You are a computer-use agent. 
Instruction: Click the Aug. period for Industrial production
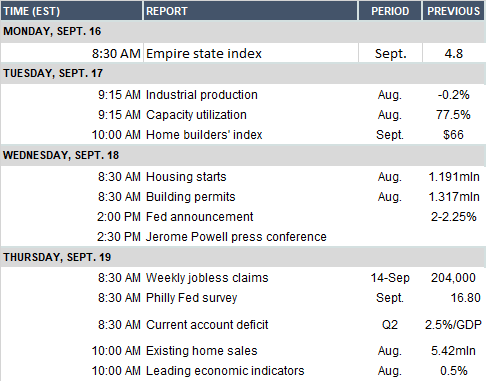tap(390, 95)
